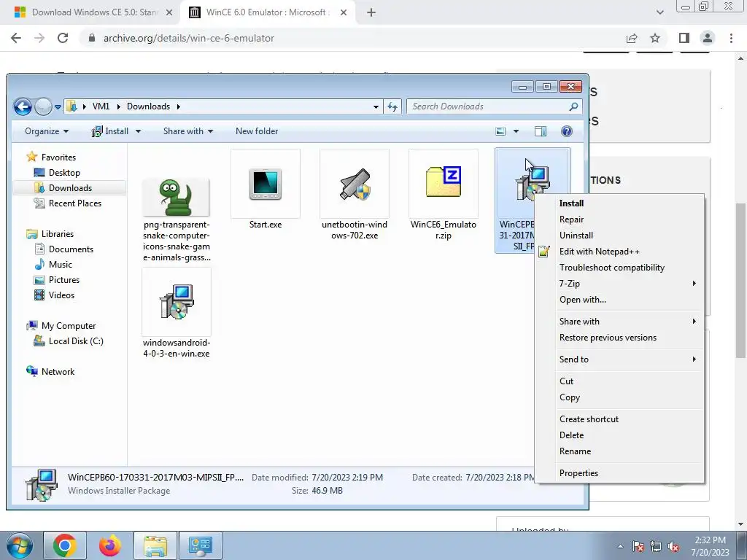Screen dimensions: 747x560
Task: Click the search magnifier in Search Downloads
Action: coord(573,106)
